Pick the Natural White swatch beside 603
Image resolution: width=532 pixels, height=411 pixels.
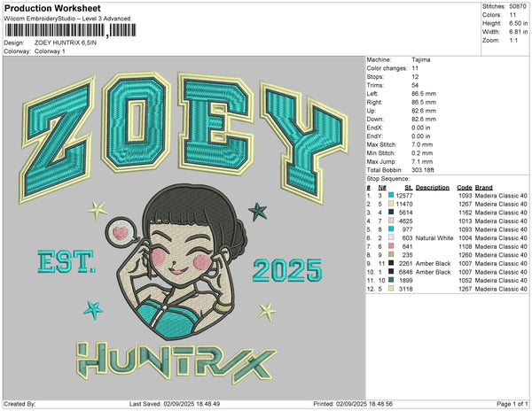tap(391, 238)
